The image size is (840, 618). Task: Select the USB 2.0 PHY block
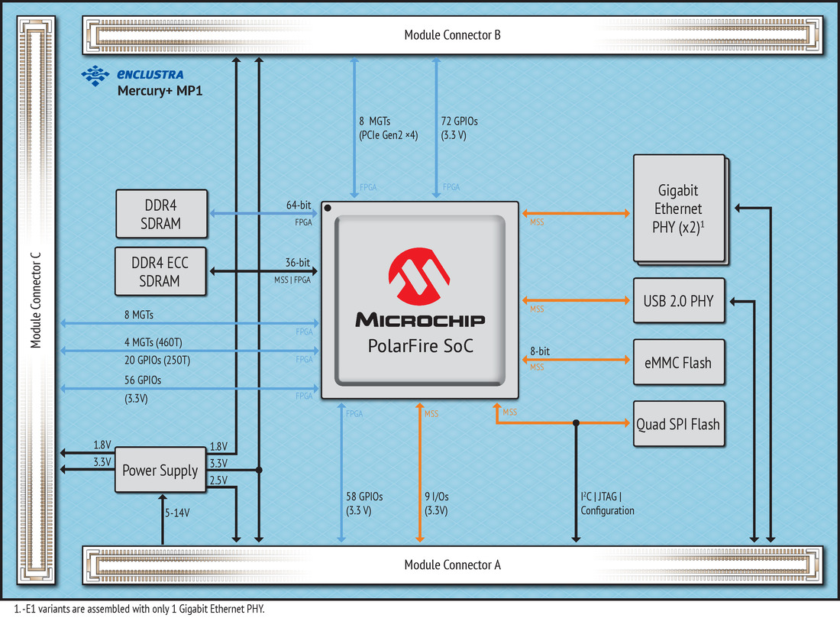coord(679,301)
